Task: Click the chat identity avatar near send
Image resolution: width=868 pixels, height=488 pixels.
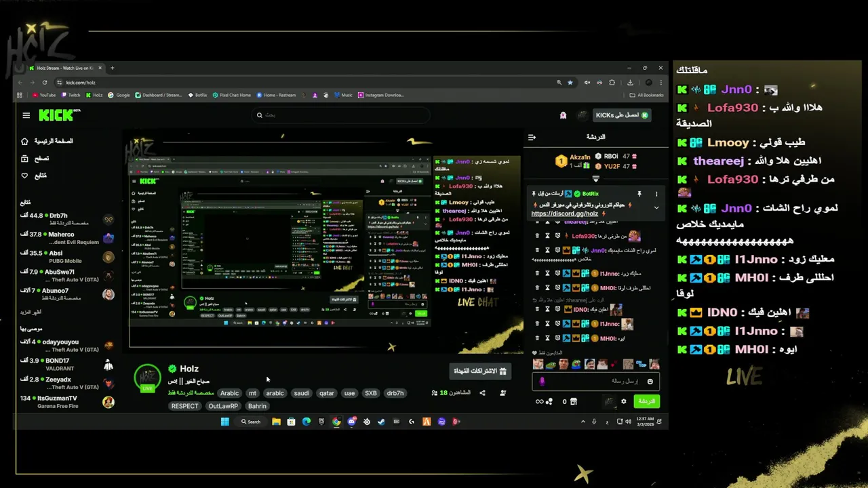Action: [610, 401]
